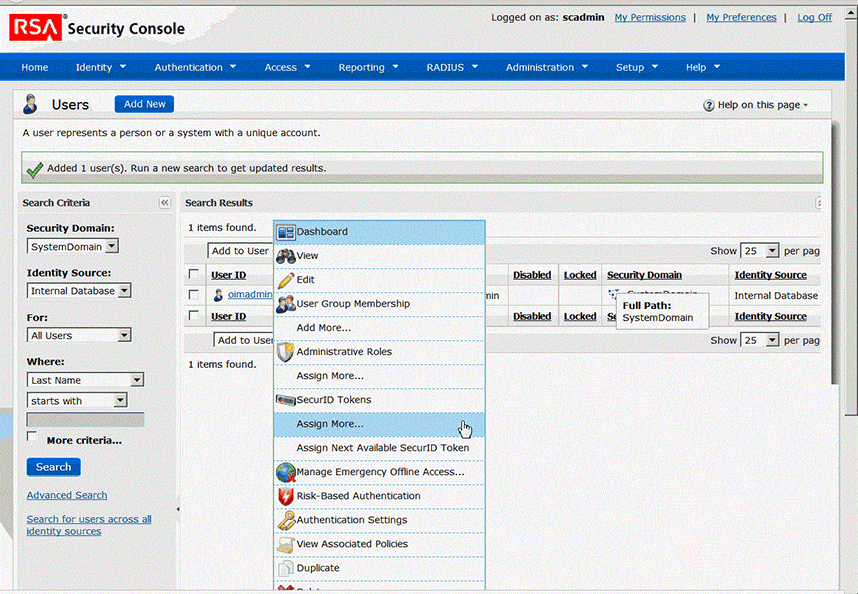Viewport: 858px width, 594px height.
Task: Sort by top Locked column header
Action: tap(580, 275)
